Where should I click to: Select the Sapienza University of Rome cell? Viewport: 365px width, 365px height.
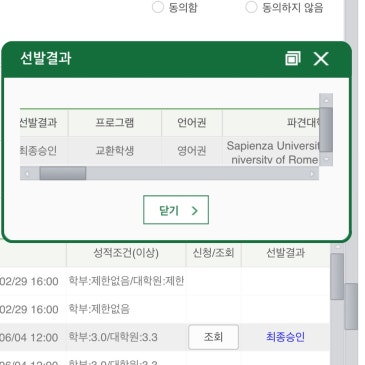point(271,151)
